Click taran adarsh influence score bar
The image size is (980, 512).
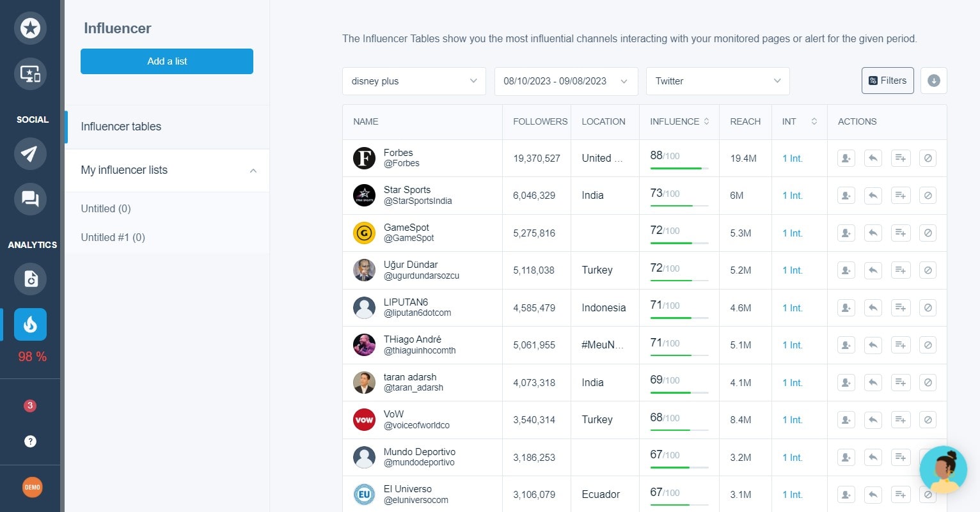pyautogui.click(x=679, y=392)
